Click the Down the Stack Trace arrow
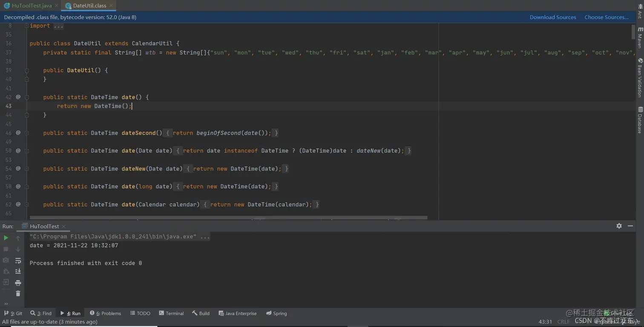Viewport: 644px width, 327px height. (x=18, y=249)
